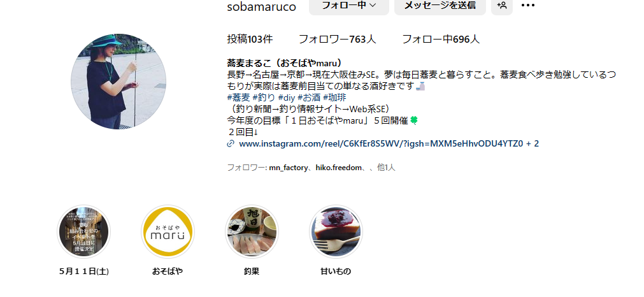The height and width of the screenshot is (297, 644).
Task: Click the link chain icon beside URL
Action: [x=231, y=143]
